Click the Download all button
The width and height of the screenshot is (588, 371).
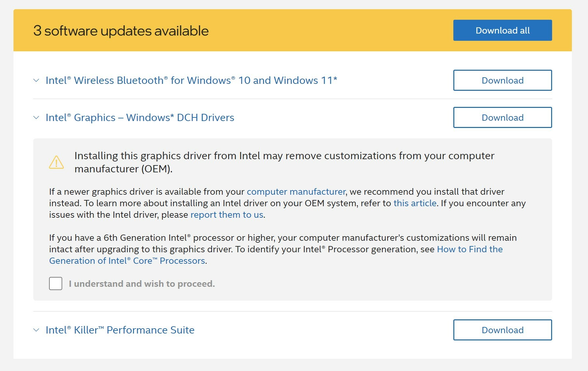click(x=502, y=30)
